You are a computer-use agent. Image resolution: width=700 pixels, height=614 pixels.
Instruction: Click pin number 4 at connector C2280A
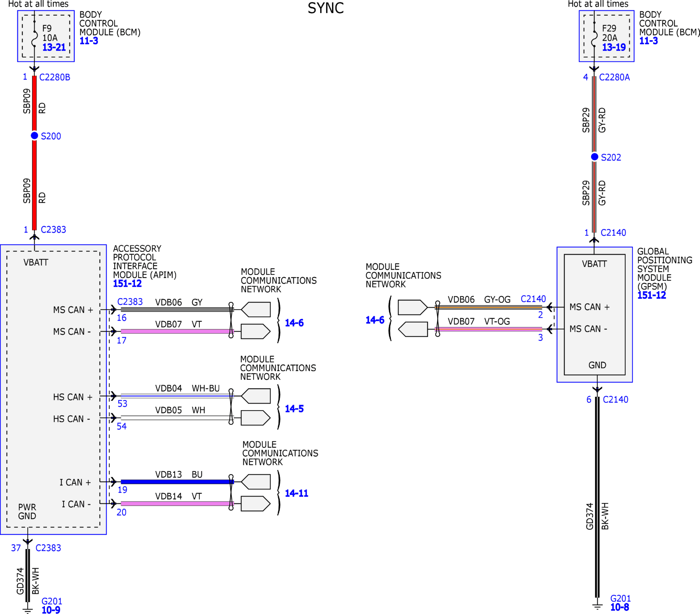click(586, 77)
